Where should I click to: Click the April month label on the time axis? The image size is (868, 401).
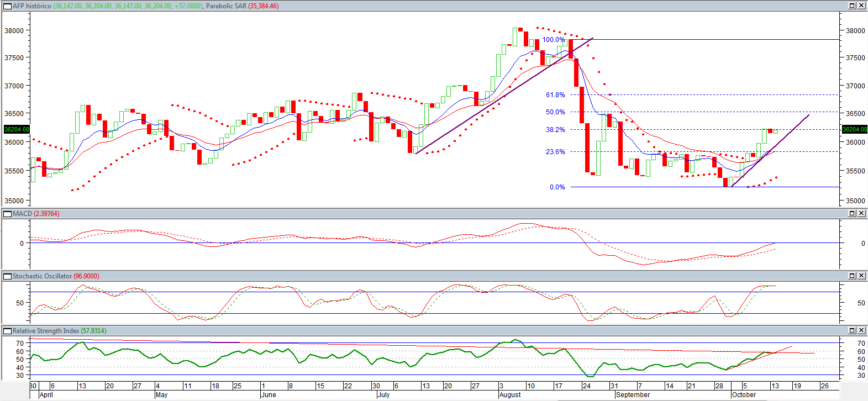(46, 395)
